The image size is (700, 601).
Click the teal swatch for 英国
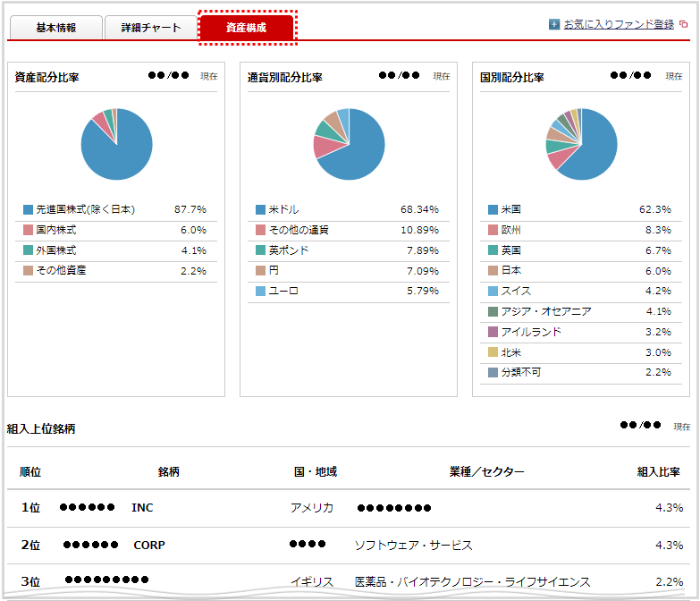(x=493, y=250)
